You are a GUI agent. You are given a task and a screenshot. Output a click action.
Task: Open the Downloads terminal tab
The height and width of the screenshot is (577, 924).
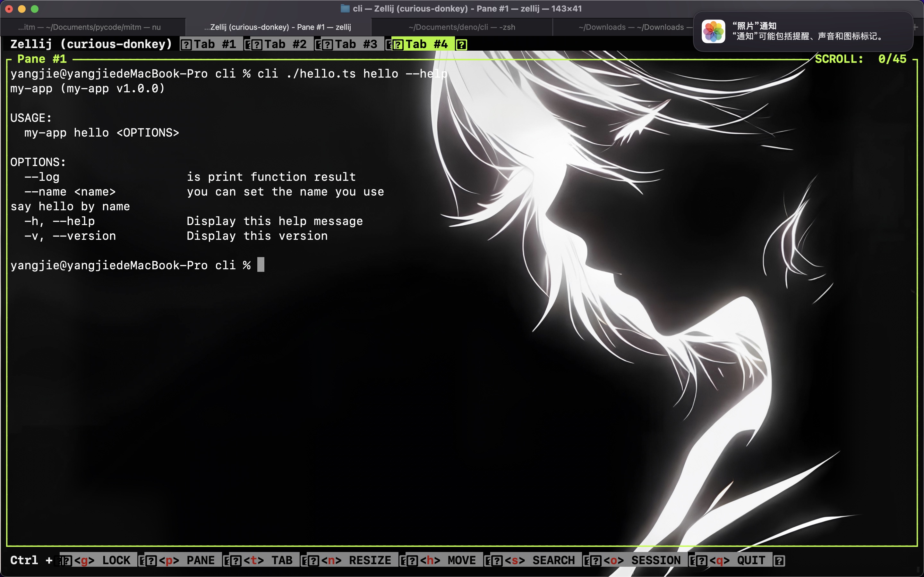click(631, 27)
